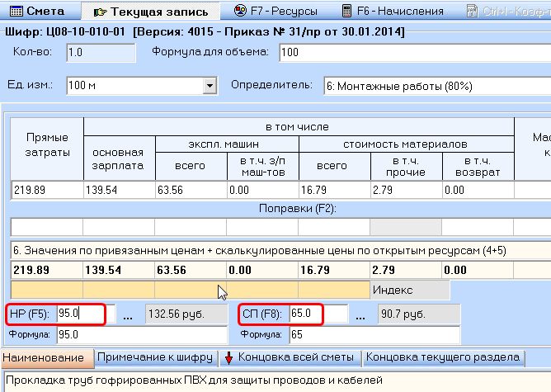Select в т.ч. прочие cell 2.79
Viewport: 551px width, 392px height.
pyautogui.click(x=406, y=190)
